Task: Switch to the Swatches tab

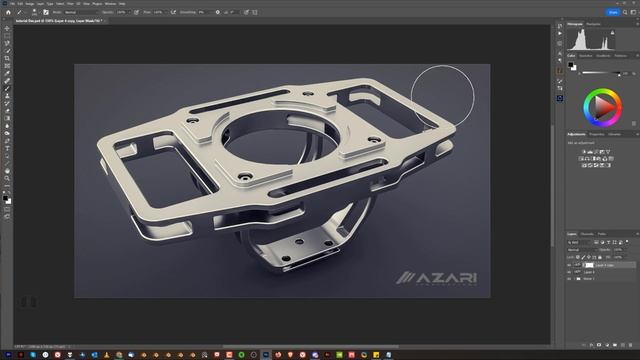Action: pos(585,56)
